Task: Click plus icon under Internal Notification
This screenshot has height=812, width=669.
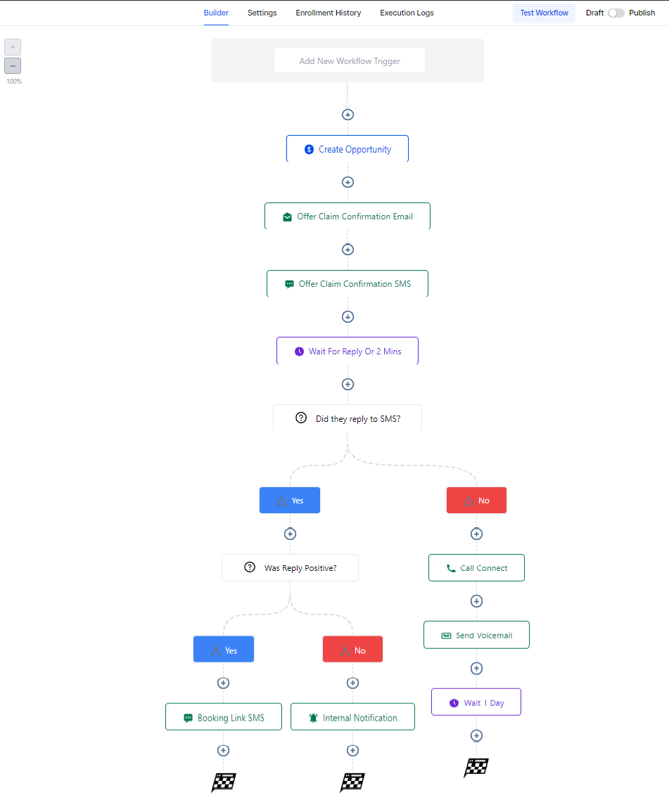Action: (x=353, y=750)
